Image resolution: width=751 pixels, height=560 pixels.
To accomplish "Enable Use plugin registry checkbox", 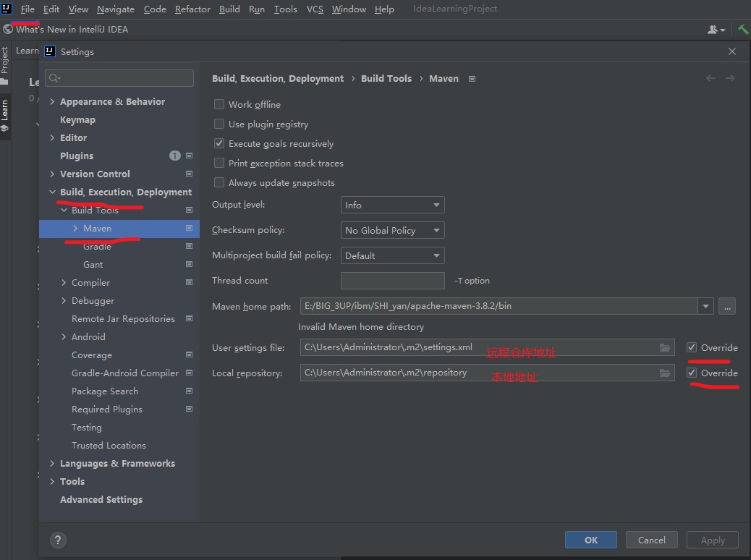I will click(219, 124).
